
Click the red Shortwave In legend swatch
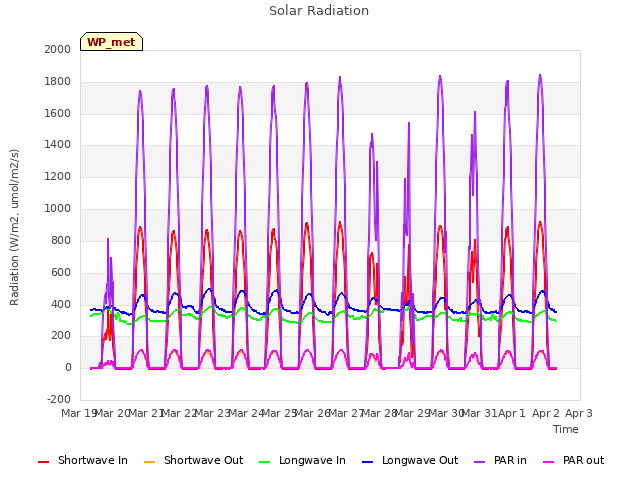pos(43,462)
